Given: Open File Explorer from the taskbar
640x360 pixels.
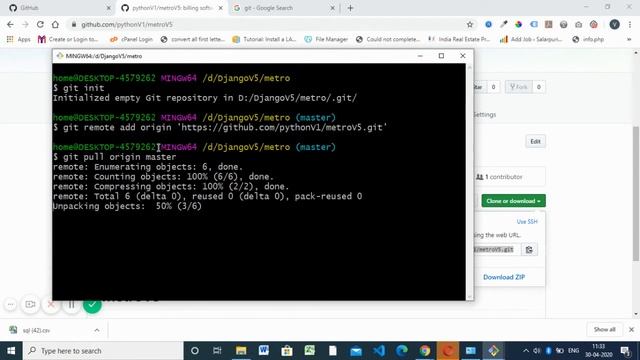Looking at the screenshot, I should click(x=241, y=351).
